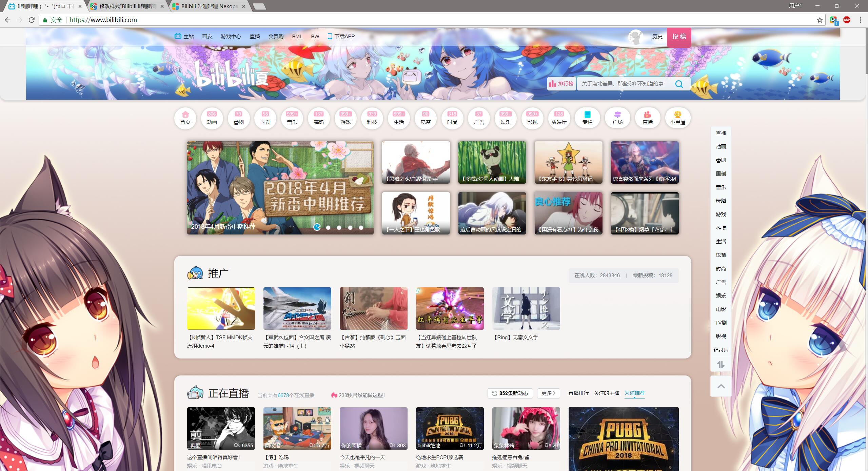
Task: Open the 小黑屋 scales icon
Action: pos(678,118)
